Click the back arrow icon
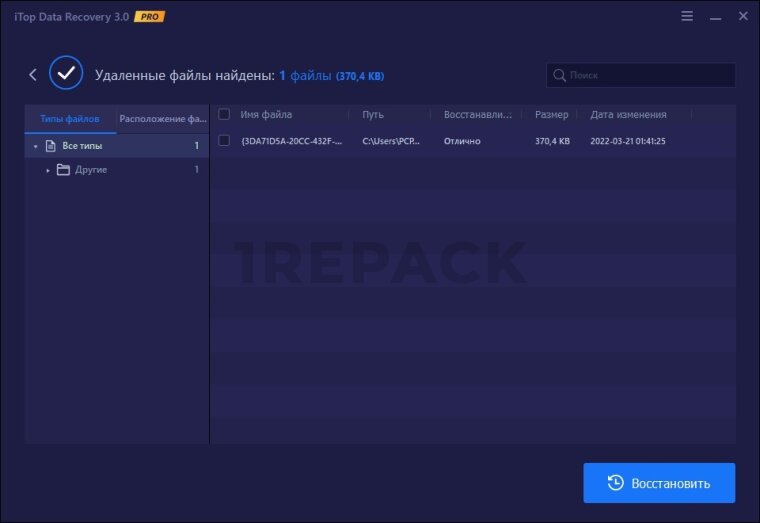The height and width of the screenshot is (523, 760). (33, 75)
